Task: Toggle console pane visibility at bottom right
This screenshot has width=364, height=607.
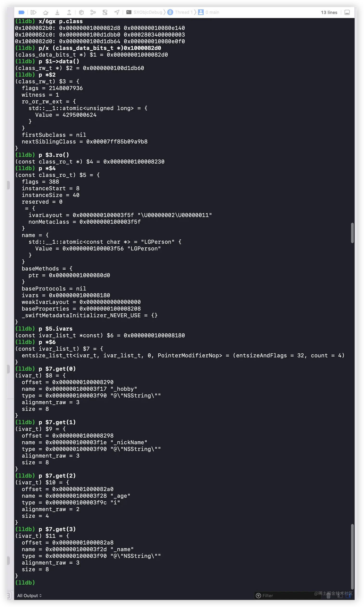Action: [x=348, y=595]
